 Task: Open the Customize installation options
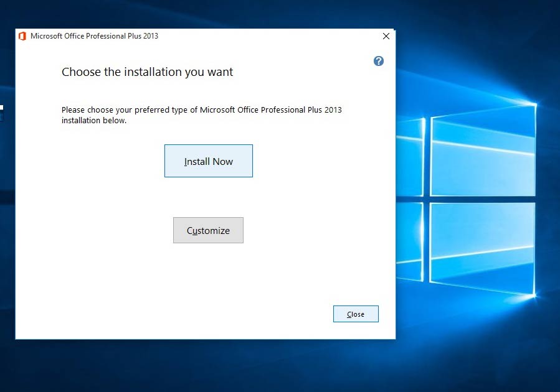point(208,230)
